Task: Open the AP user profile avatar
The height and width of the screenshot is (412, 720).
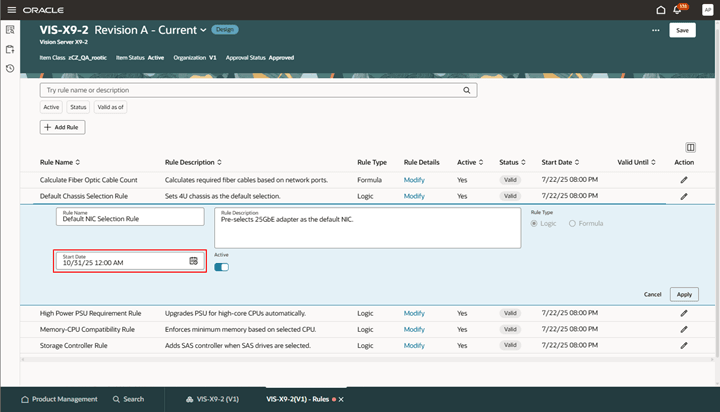Action: click(x=707, y=10)
